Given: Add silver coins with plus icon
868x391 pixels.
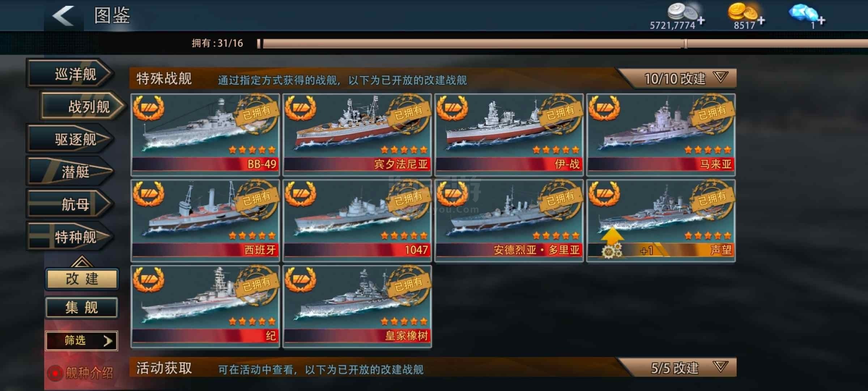Looking at the screenshot, I should click(701, 21).
